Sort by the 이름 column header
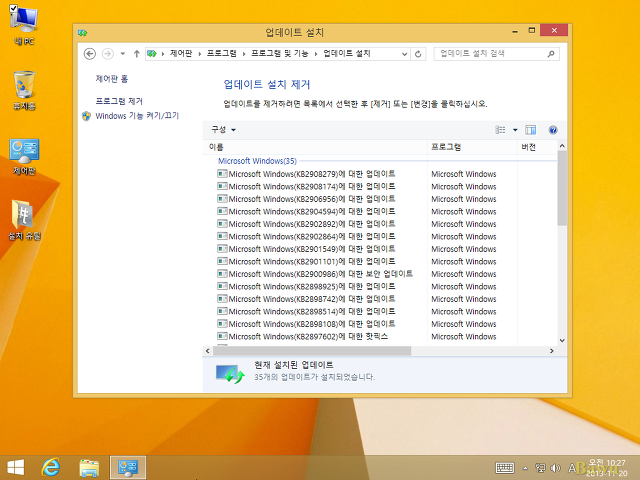The height and width of the screenshot is (480, 640). tap(315, 147)
